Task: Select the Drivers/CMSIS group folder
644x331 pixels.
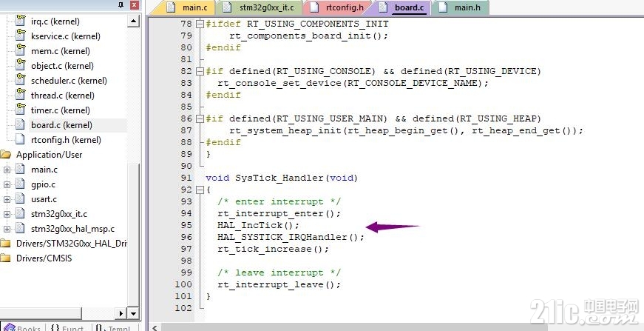Action: click(44, 258)
